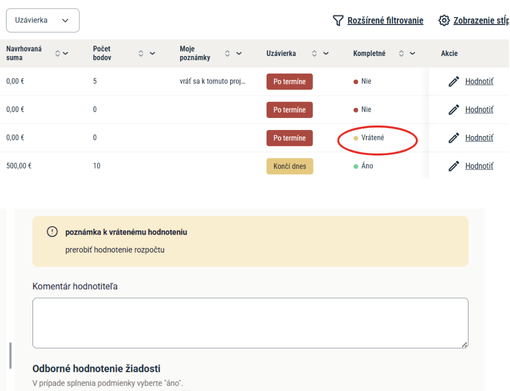Click the Áno completeness status

[x=367, y=166]
